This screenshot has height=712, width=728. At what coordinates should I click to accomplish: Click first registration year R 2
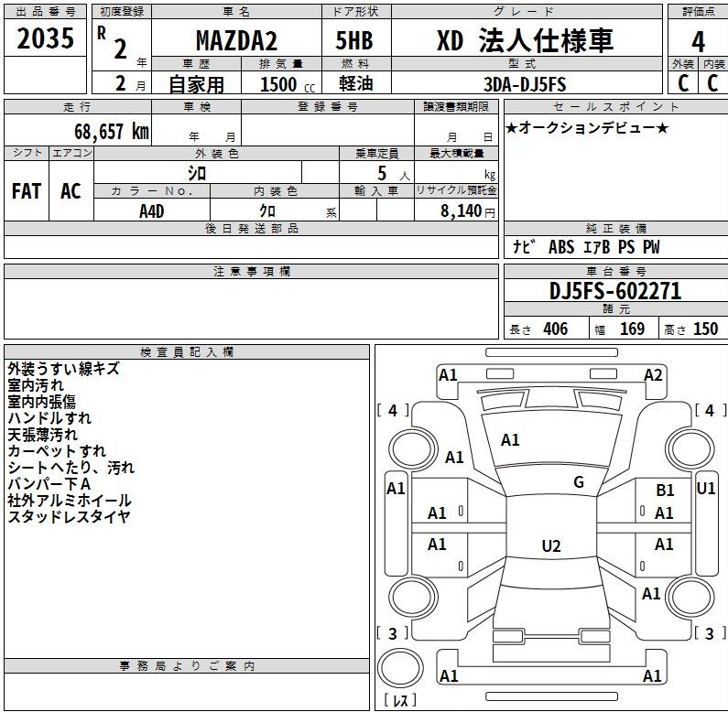pyautogui.click(x=112, y=42)
